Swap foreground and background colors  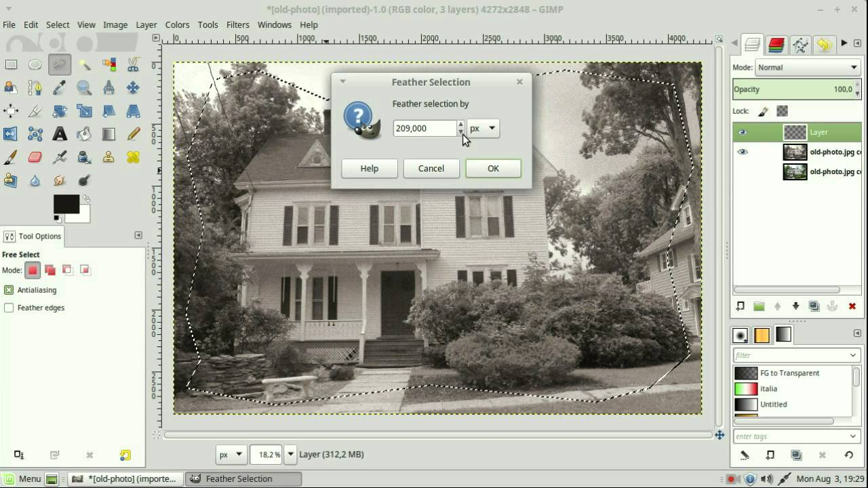(x=86, y=199)
